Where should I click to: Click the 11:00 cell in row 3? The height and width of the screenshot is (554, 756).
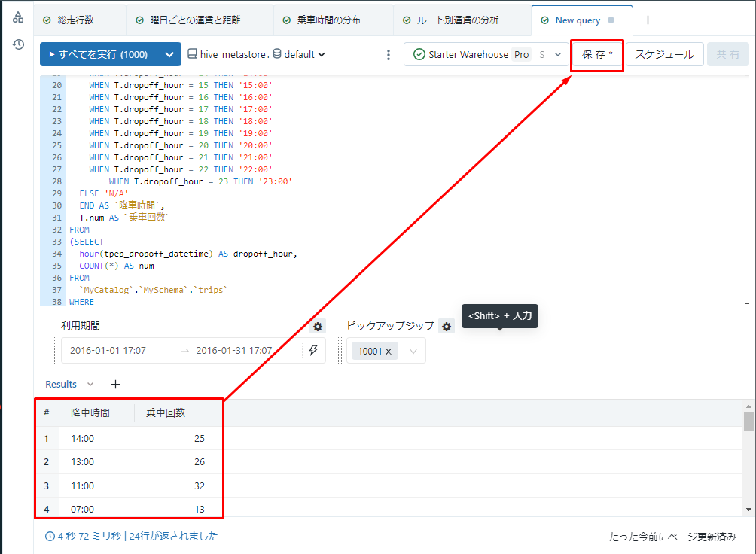pos(82,486)
